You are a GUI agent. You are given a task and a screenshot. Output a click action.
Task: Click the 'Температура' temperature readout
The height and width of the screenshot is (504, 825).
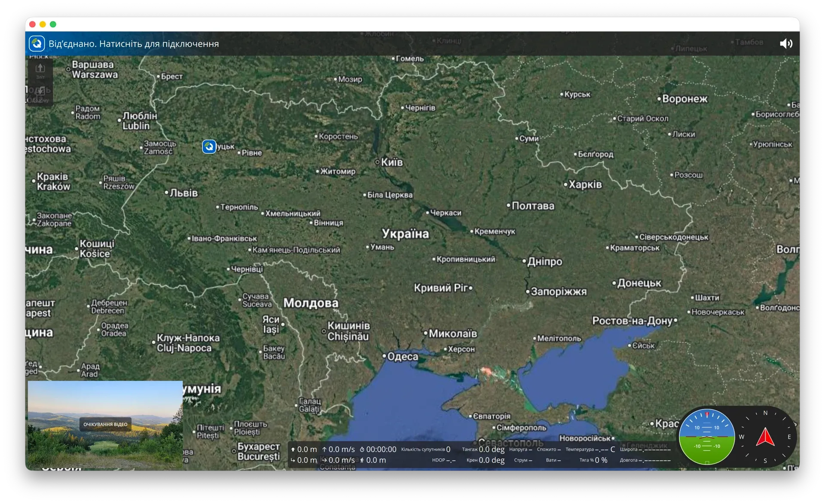click(x=590, y=449)
